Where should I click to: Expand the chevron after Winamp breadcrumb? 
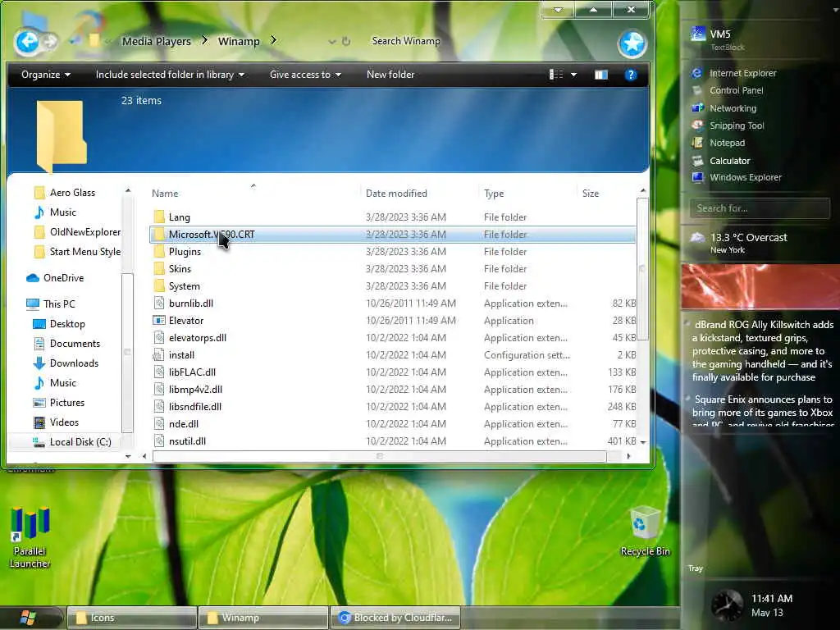point(274,40)
